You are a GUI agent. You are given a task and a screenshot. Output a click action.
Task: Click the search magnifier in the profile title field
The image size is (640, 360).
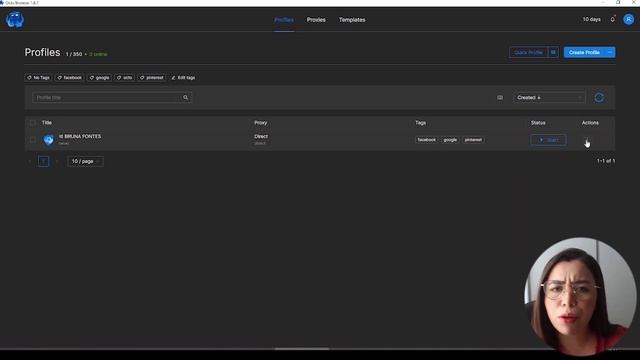pos(185,98)
